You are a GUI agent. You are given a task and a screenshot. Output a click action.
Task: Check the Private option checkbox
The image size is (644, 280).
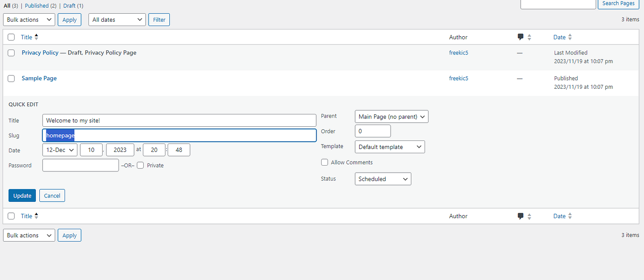click(x=140, y=165)
